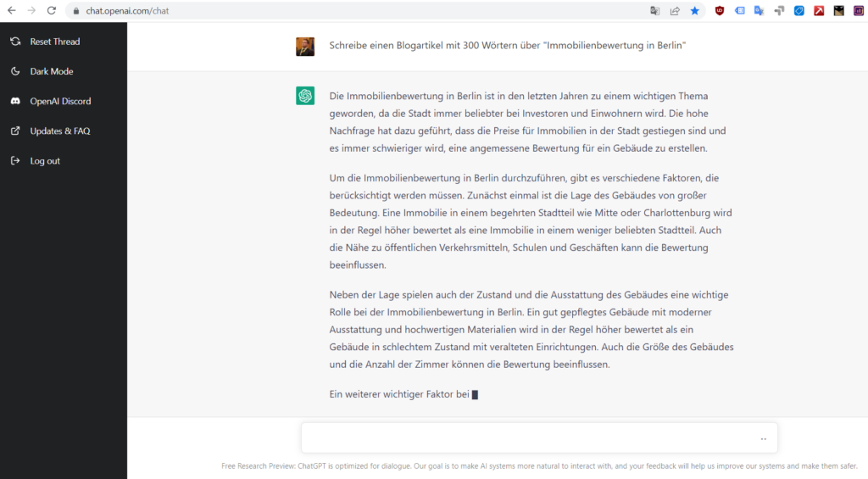Reload the page with the refresh icon

click(x=52, y=10)
